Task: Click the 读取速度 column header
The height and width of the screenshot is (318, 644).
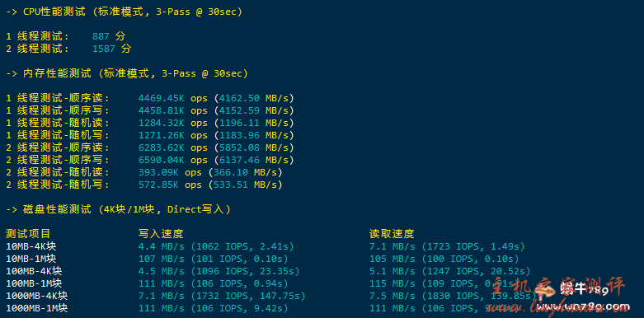Action: point(392,234)
